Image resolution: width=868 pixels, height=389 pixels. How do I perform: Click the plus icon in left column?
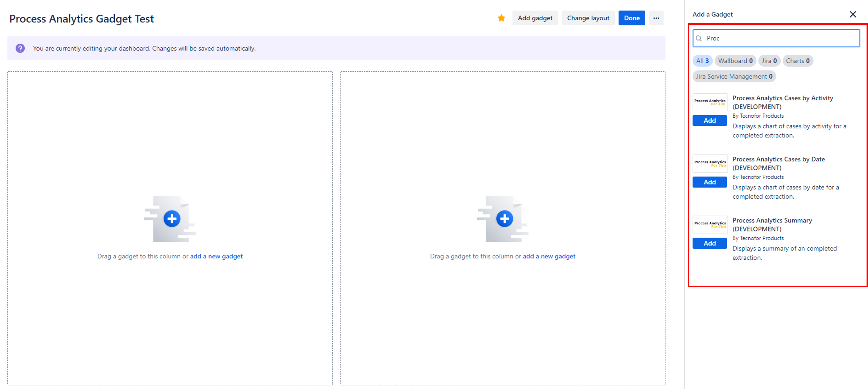point(172,219)
